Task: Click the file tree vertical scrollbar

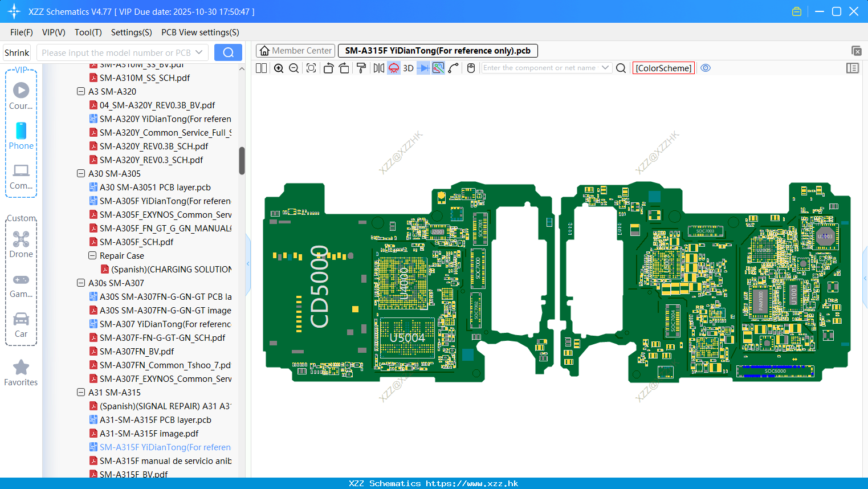Action: tap(242, 161)
